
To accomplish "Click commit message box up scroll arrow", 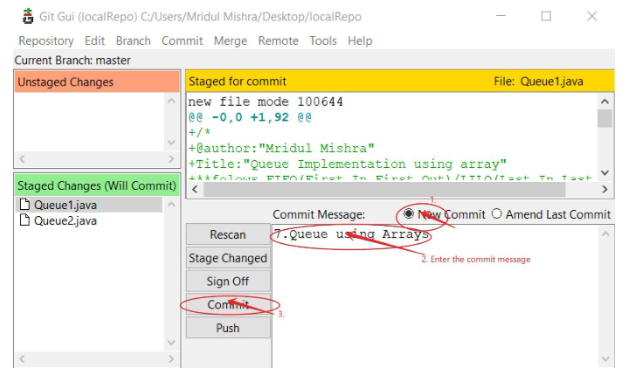I will tap(606, 234).
